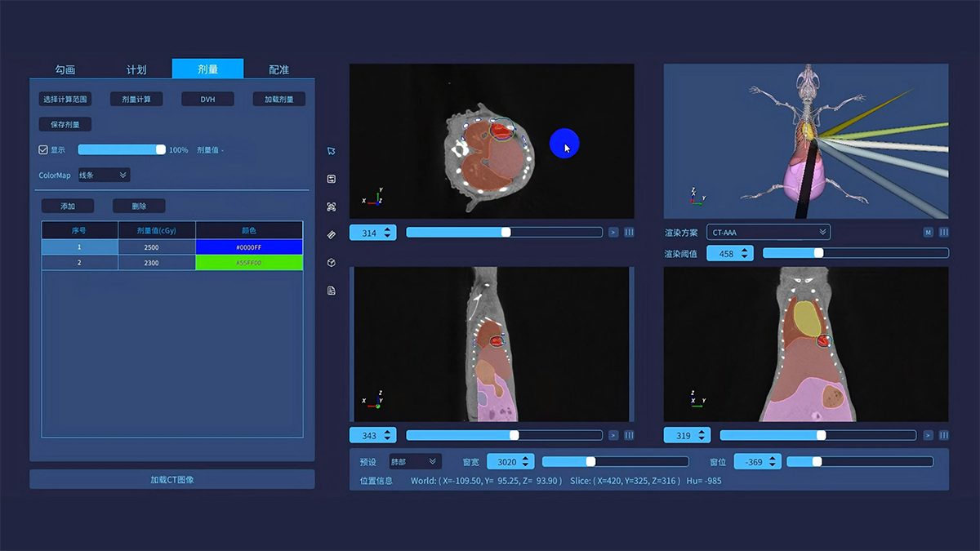980x551 pixels.
Task: Click the > button beside the 314 slice slider
Action: pos(613,233)
